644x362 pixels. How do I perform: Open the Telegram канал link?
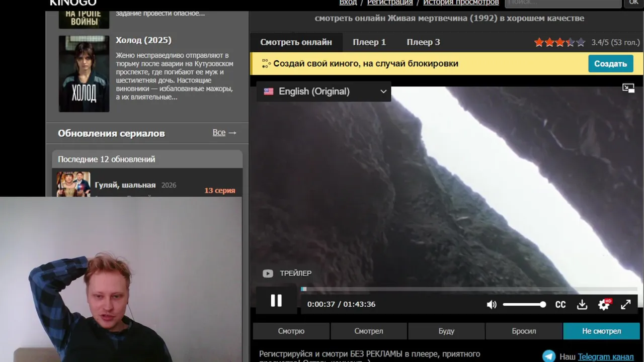pos(605,356)
